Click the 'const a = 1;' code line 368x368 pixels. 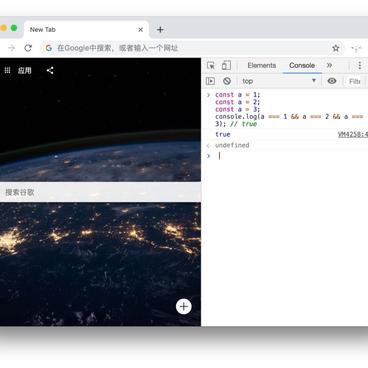click(237, 95)
